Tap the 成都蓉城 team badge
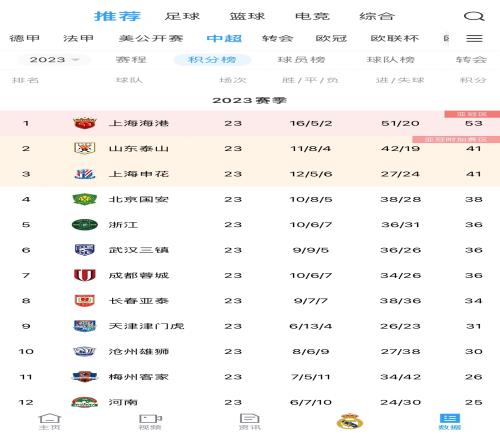 [x=84, y=275]
